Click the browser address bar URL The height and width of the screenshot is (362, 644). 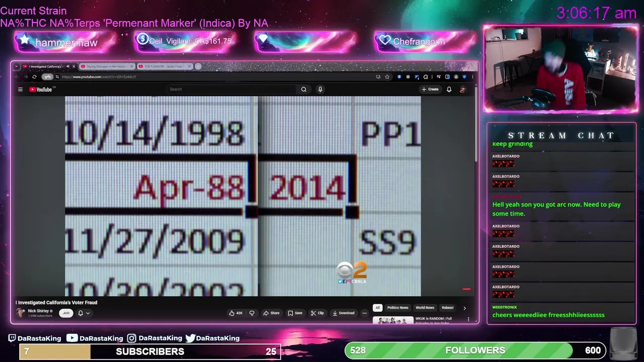click(99, 77)
